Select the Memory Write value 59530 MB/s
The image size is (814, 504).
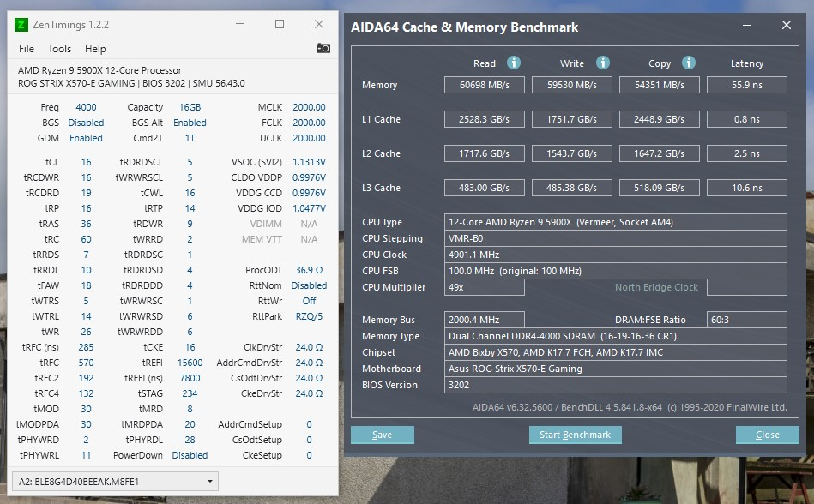(572, 85)
